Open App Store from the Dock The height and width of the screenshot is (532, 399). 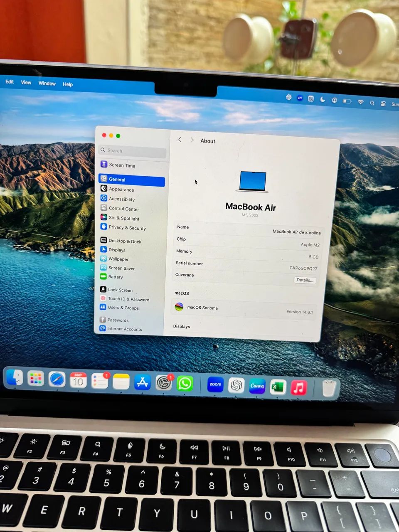[x=143, y=383]
